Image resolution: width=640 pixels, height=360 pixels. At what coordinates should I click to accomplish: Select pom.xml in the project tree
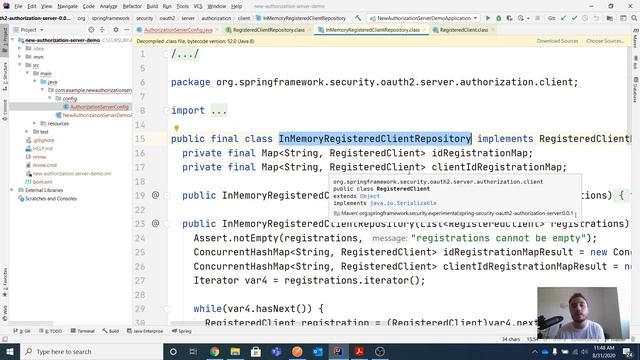pyautogui.click(x=42, y=182)
